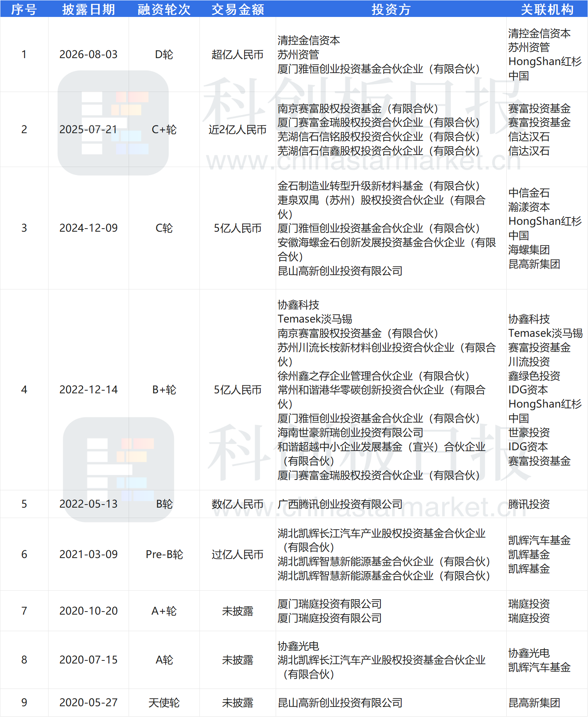Click affiliated institution 腾讯投资
The height and width of the screenshot is (717, 588).
529,504
